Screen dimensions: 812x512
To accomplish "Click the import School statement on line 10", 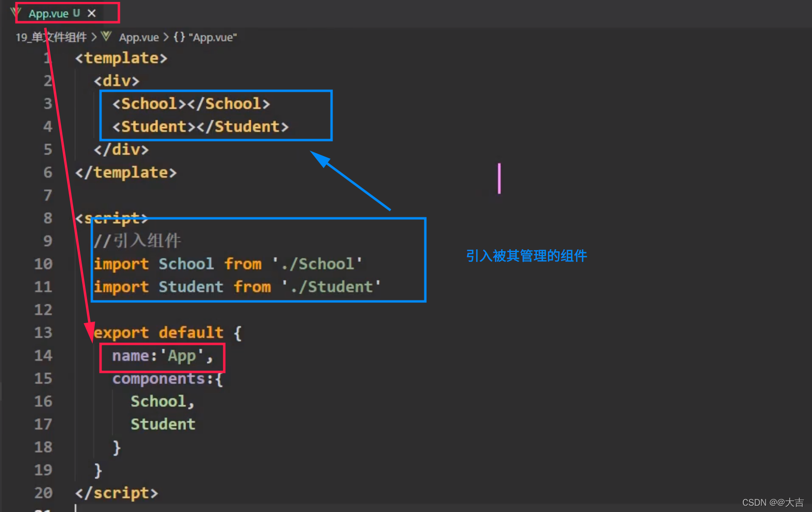I will [228, 264].
